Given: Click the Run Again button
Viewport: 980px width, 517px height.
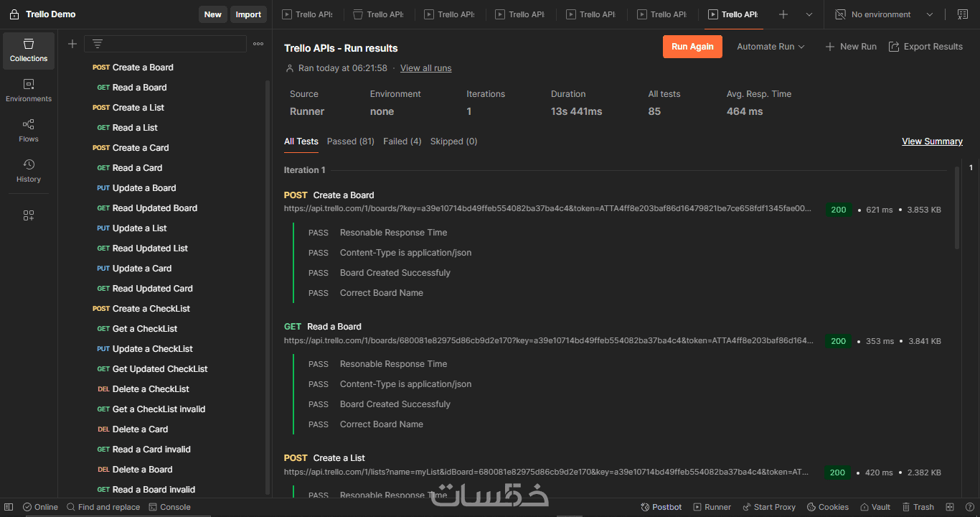Looking at the screenshot, I should click(692, 47).
